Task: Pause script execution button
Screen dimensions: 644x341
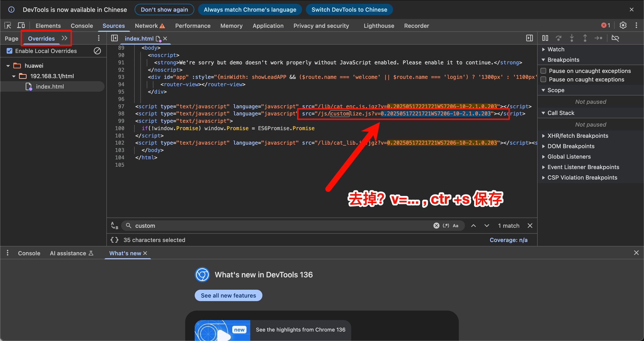Action: (x=545, y=38)
